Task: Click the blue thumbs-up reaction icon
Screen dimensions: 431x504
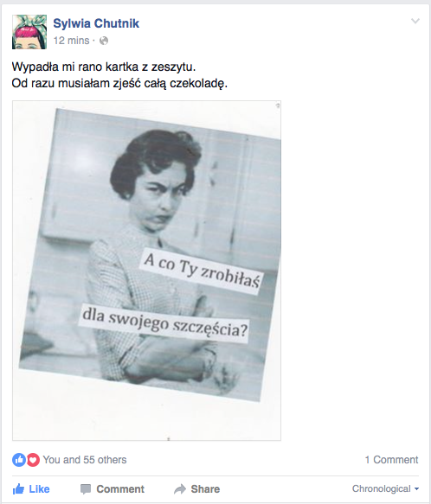Action: pyautogui.click(x=19, y=460)
